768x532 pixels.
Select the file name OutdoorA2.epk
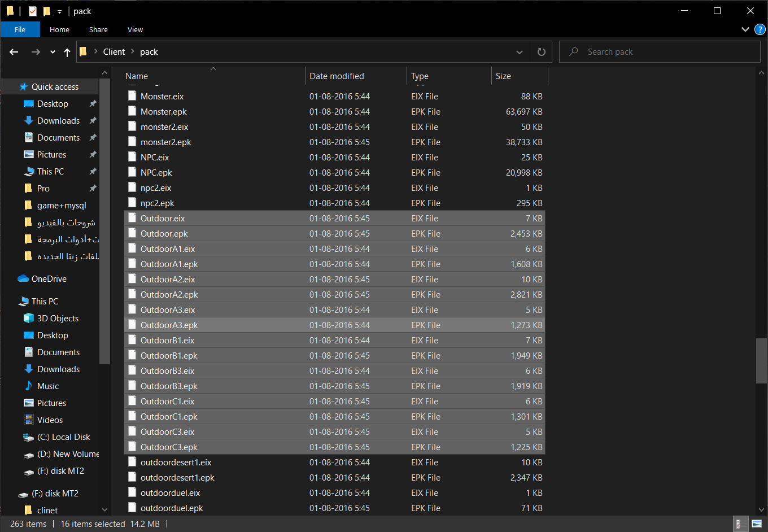(169, 295)
